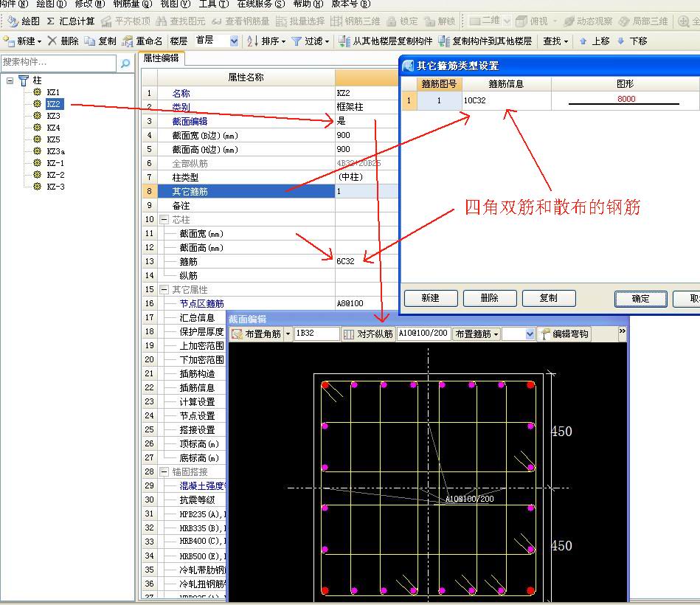Image resolution: width=700 pixels, height=605 pixels.
Task: Run 汇总计算 summary calculation
Action: [71, 21]
